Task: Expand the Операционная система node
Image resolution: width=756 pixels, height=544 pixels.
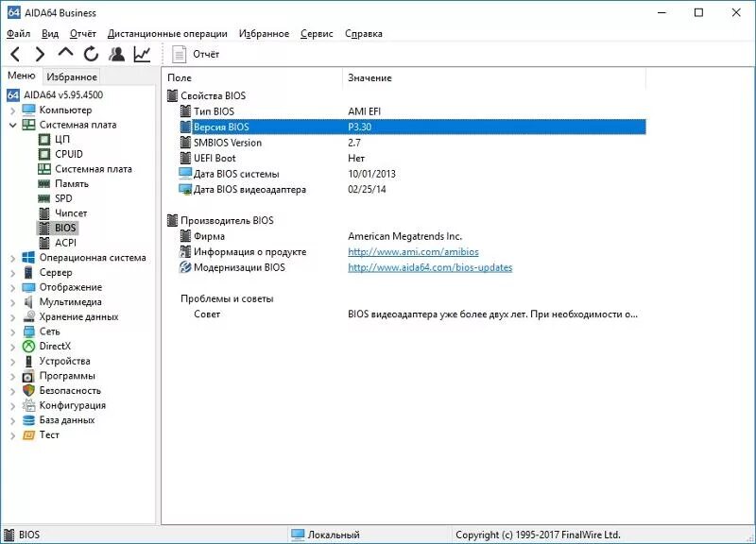Action: [12, 259]
